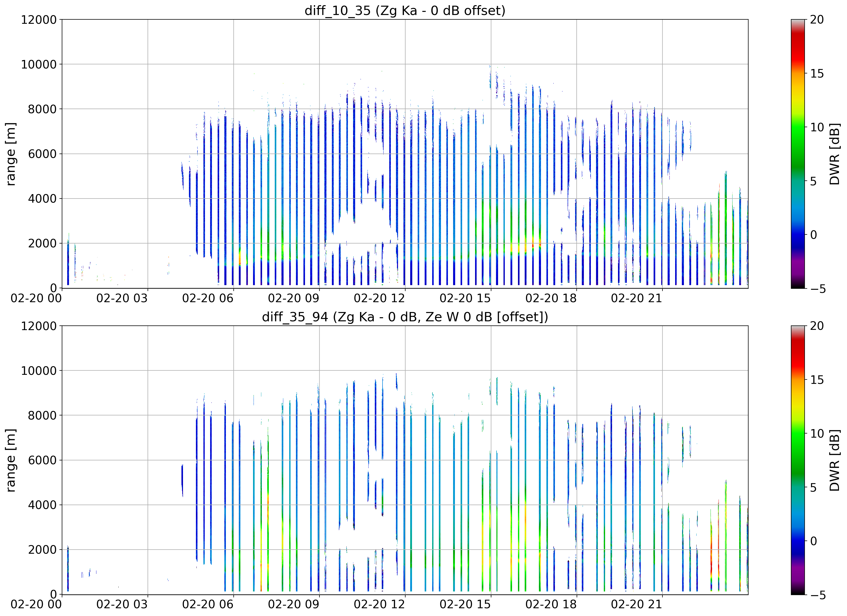Select "02-20 18" under the top plot
The height and width of the screenshot is (616, 847).
tap(551, 298)
